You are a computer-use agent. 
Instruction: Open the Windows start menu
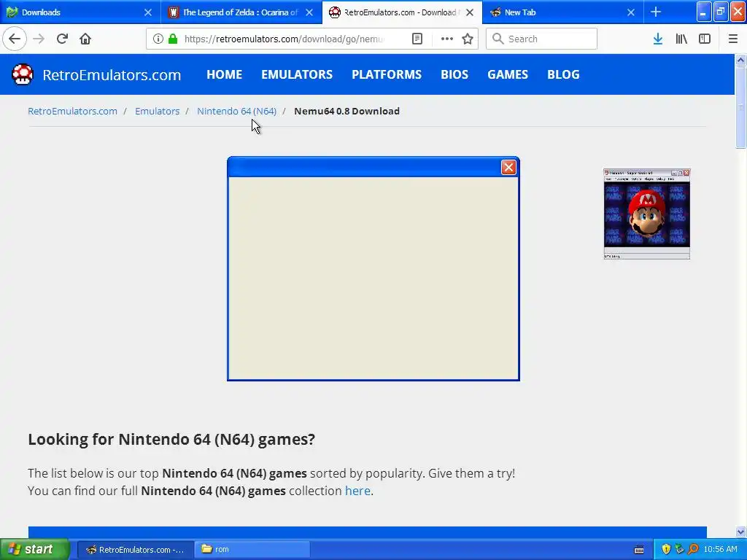click(x=34, y=550)
